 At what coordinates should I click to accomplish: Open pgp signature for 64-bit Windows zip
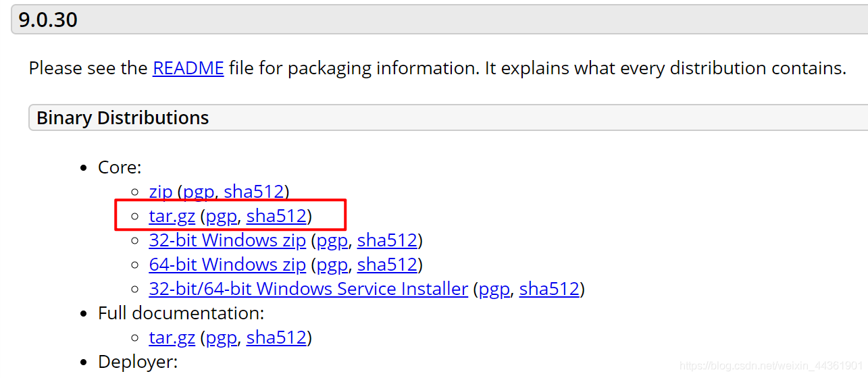click(332, 265)
